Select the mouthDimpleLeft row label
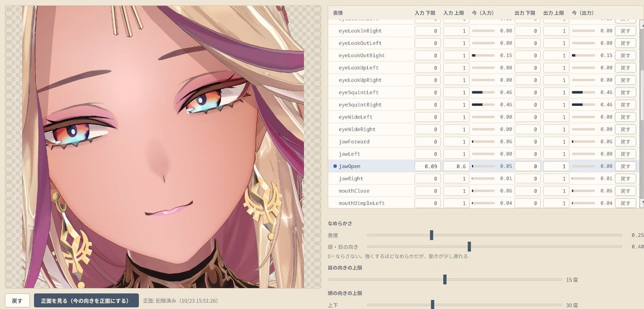The height and width of the screenshot is (309, 644). pos(362,204)
